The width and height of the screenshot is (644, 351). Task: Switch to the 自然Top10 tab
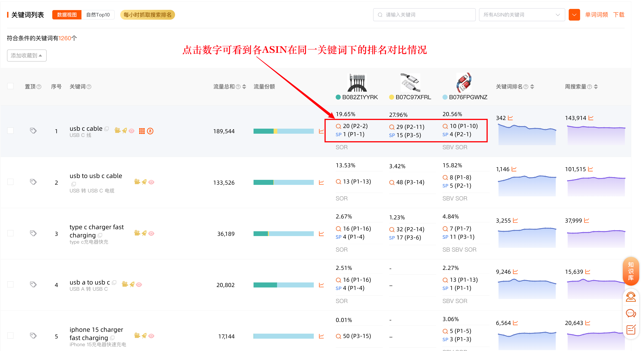tap(98, 15)
